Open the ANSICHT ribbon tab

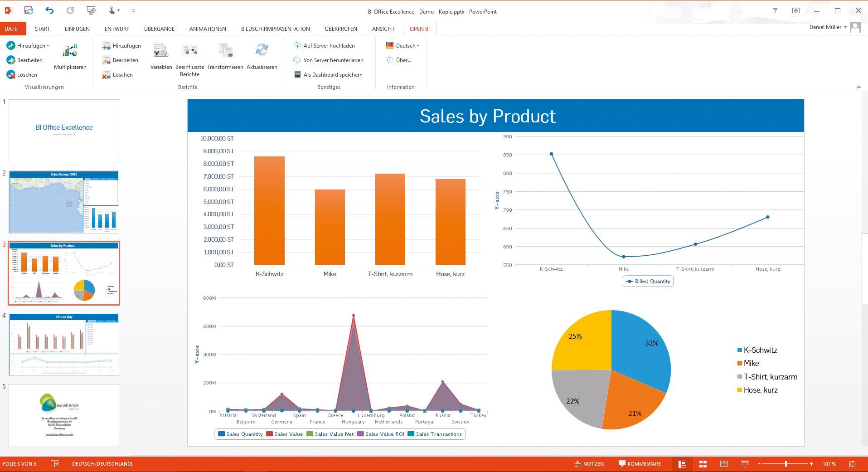click(x=383, y=29)
